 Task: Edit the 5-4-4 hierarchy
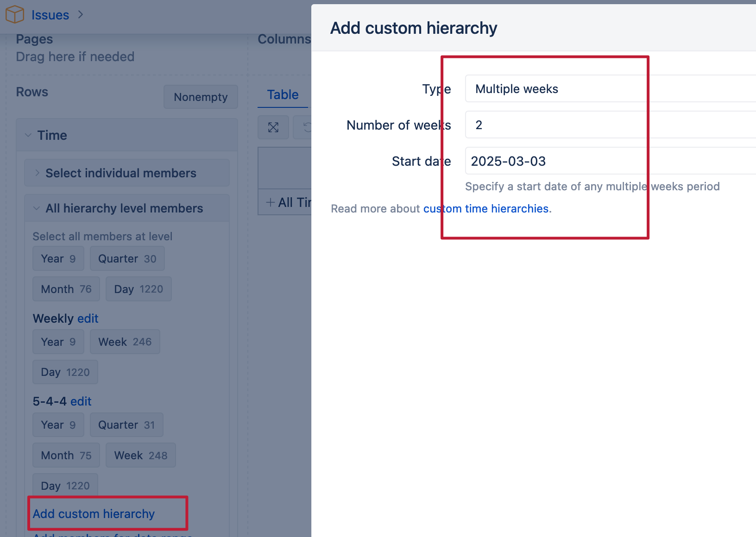[81, 401]
